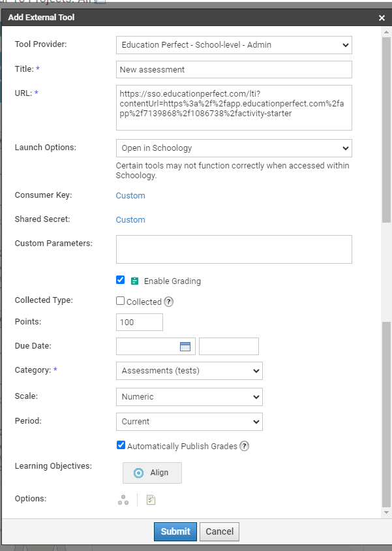Screen dimensions: 392x551
Task: Check the Collected checkbox
Action: pos(121,301)
